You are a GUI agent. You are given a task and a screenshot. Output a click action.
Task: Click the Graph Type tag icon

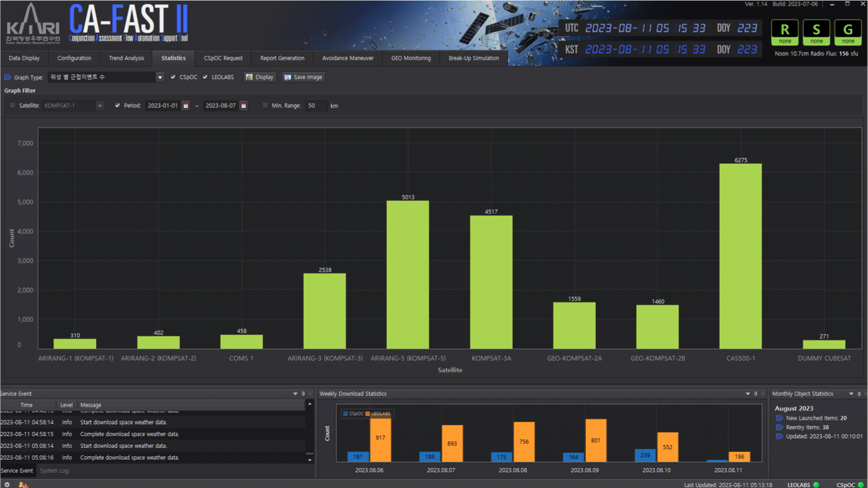(8, 77)
